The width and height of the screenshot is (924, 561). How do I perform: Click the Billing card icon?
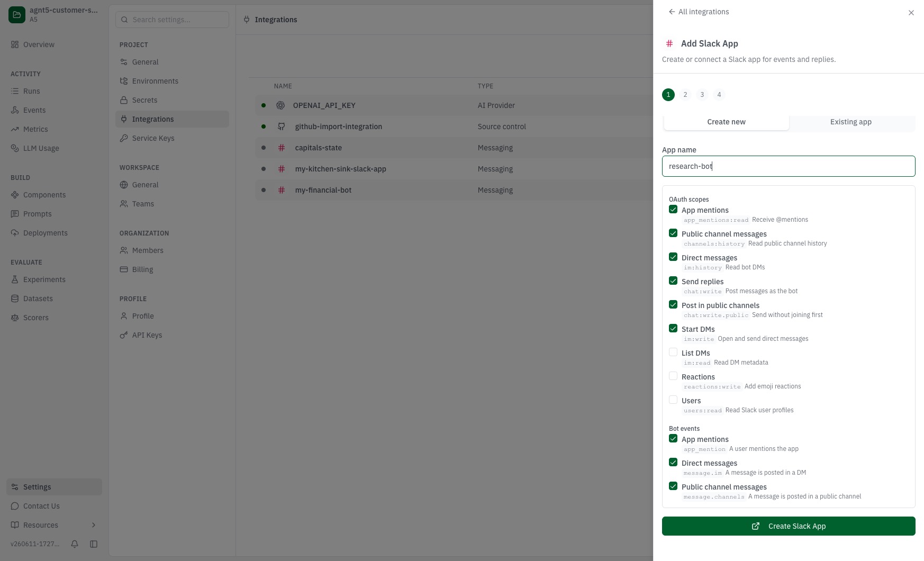[124, 269]
